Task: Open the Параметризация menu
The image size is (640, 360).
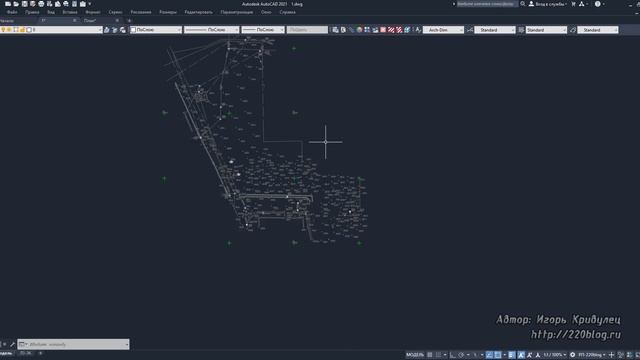Action: [x=237, y=12]
